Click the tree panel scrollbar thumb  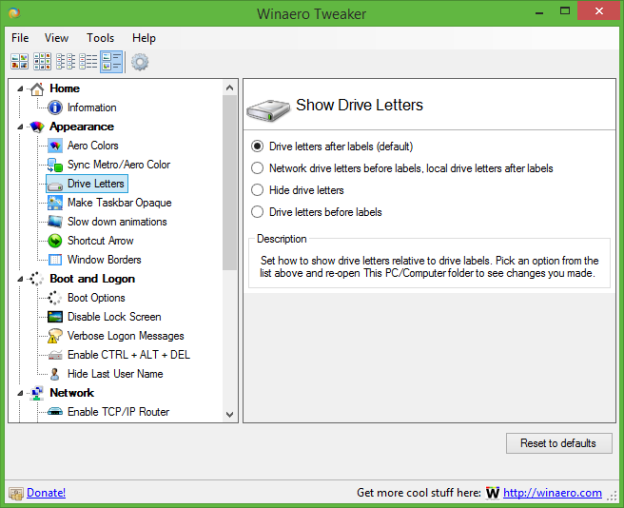(230, 182)
